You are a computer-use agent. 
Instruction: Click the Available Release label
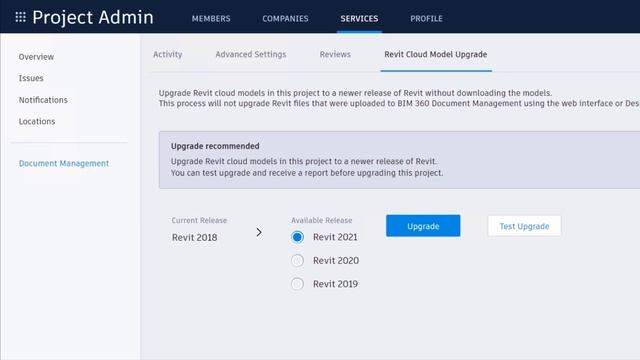[322, 220]
